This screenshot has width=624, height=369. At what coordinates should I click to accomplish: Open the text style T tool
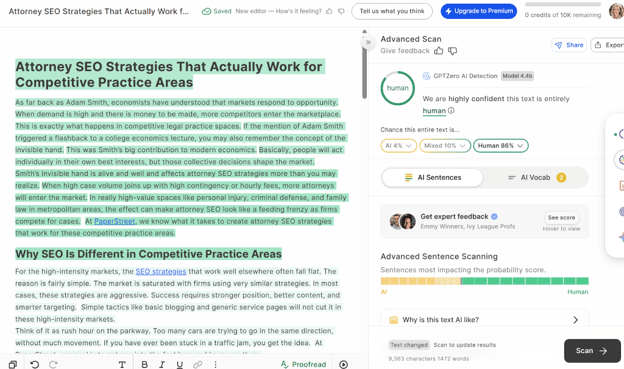tap(122, 364)
